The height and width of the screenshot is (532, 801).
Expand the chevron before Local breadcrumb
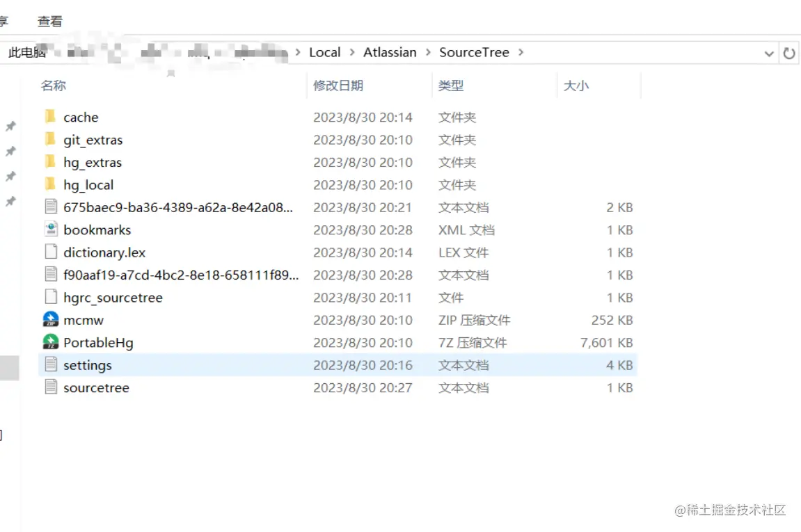[x=298, y=53]
